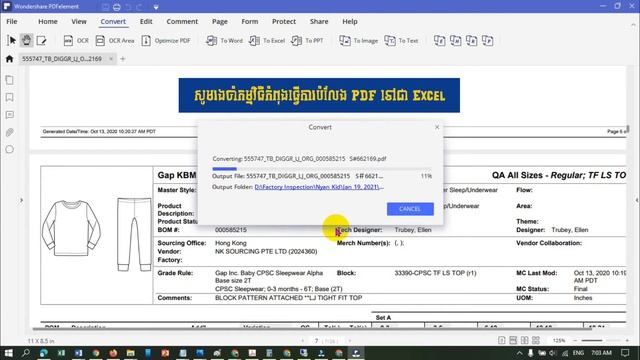Viewport: 640px width, 360px height.
Task: Click the page number field
Action: click(316, 340)
